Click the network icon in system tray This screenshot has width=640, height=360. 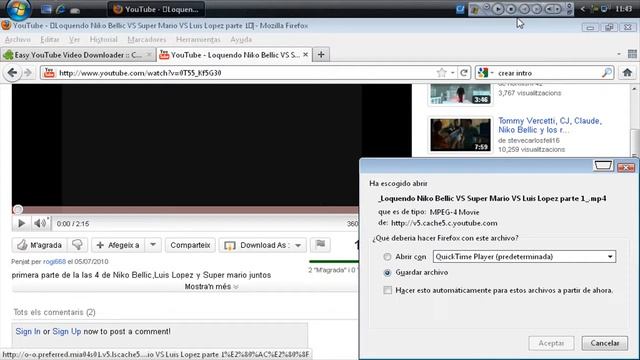coord(604,9)
